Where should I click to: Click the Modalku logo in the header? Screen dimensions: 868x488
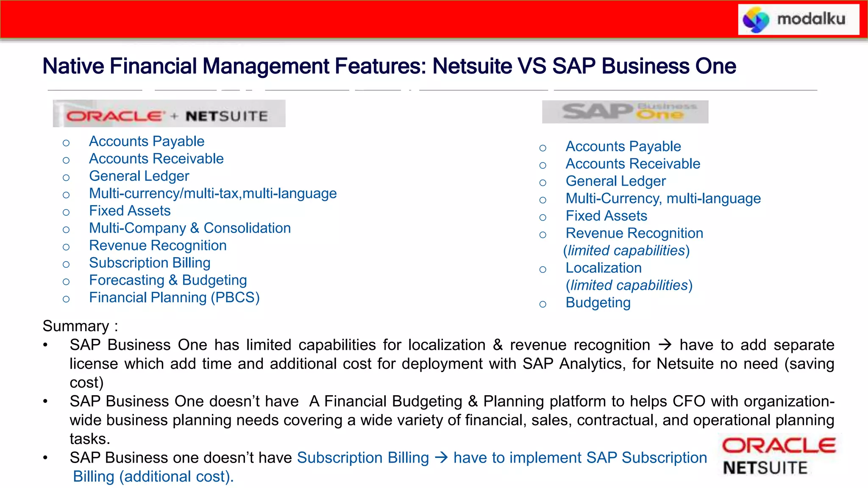click(x=798, y=19)
